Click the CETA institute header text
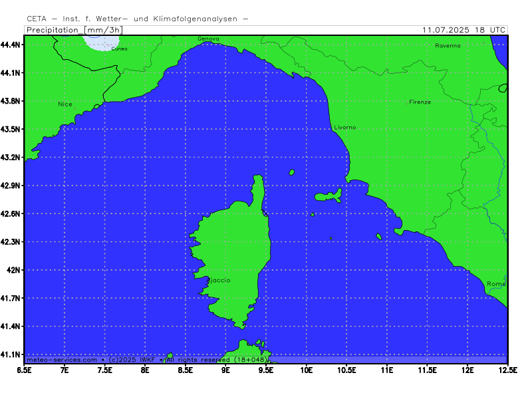This screenshot has width=532, height=399. [138, 19]
